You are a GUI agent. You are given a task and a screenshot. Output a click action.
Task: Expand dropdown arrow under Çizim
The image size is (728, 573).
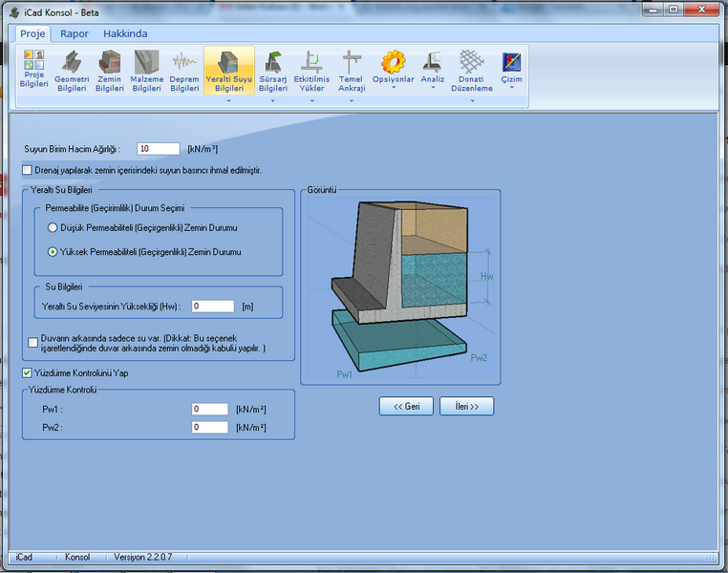click(x=512, y=88)
